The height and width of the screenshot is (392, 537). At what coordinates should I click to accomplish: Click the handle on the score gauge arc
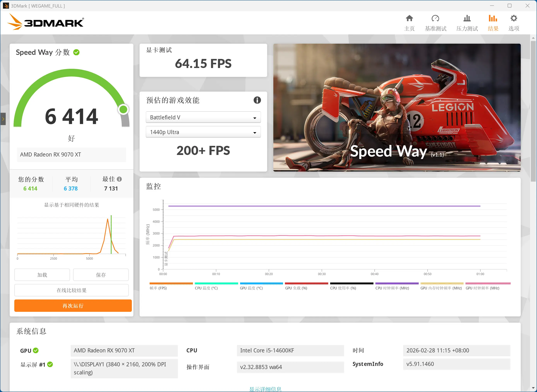click(x=123, y=109)
